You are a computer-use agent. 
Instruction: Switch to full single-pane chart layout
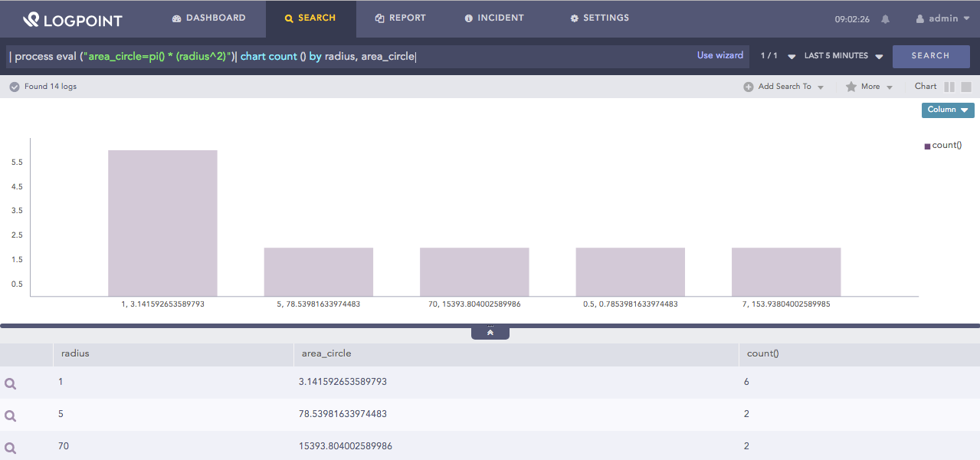966,87
